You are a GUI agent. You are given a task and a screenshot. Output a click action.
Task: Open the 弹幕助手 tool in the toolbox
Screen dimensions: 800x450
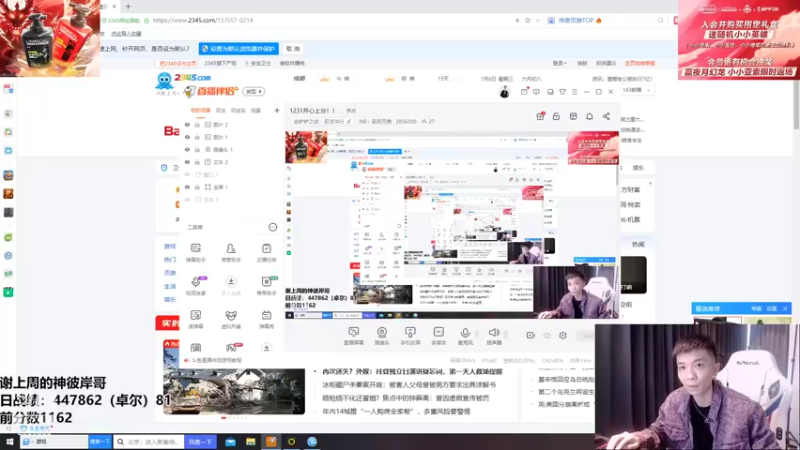[196, 253]
